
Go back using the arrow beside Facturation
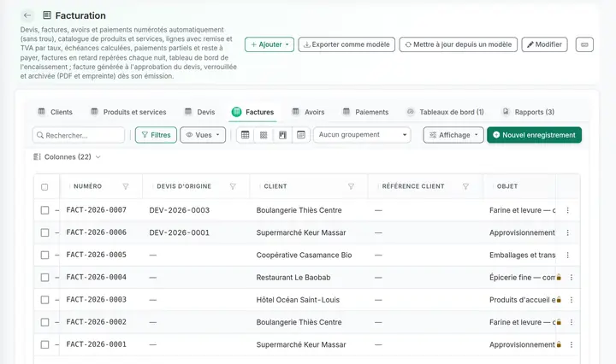pyautogui.click(x=27, y=15)
